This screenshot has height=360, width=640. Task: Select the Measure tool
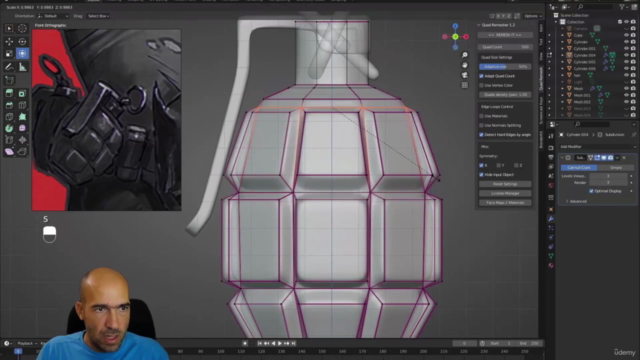(22, 67)
